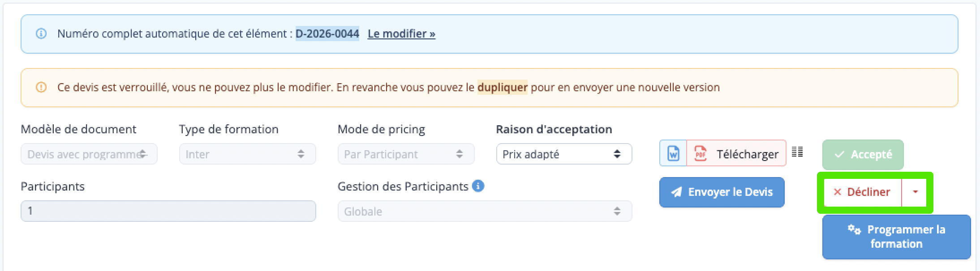The height and width of the screenshot is (271, 980).
Task: Open the Gestion des Participants dropdown
Action: point(485,211)
